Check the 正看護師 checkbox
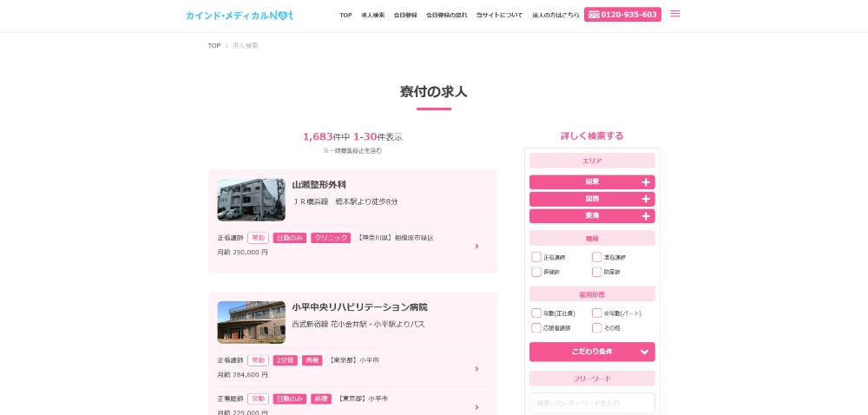The image size is (868, 415). [x=536, y=257]
